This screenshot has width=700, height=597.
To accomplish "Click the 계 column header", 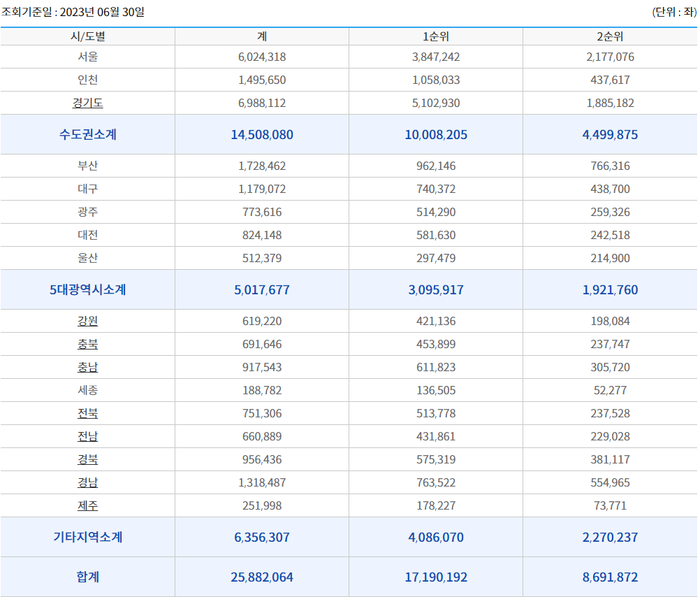I will pyautogui.click(x=261, y=34).
